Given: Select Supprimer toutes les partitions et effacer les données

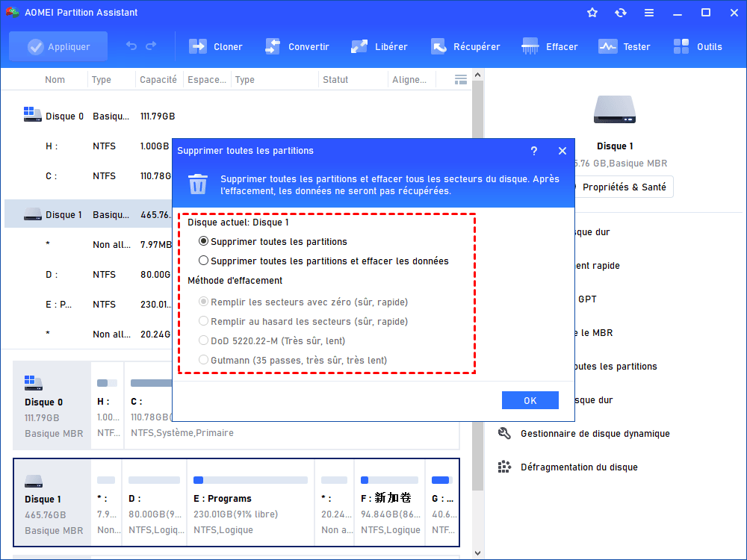Looking at the screenshot, I should [323, 261].
